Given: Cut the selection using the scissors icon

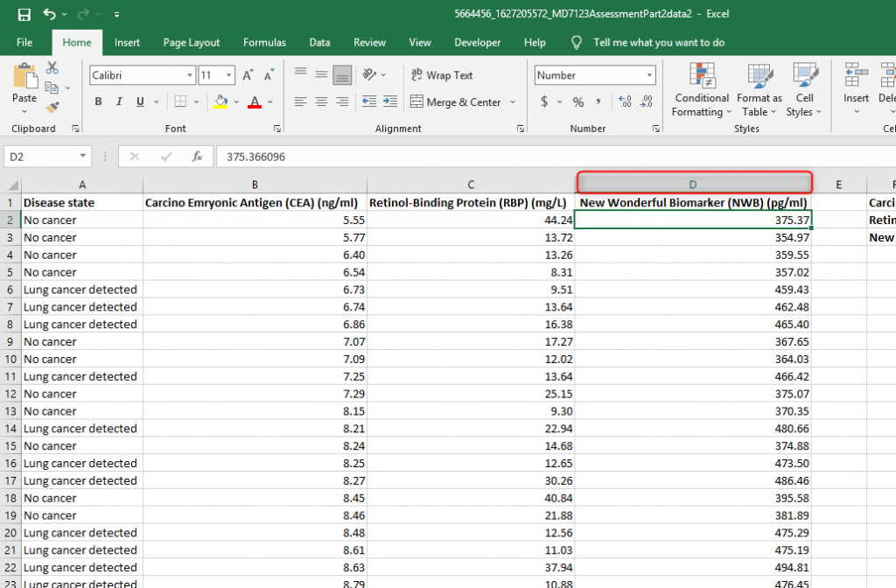Looking at the screenshot, I should click(51, 67).
